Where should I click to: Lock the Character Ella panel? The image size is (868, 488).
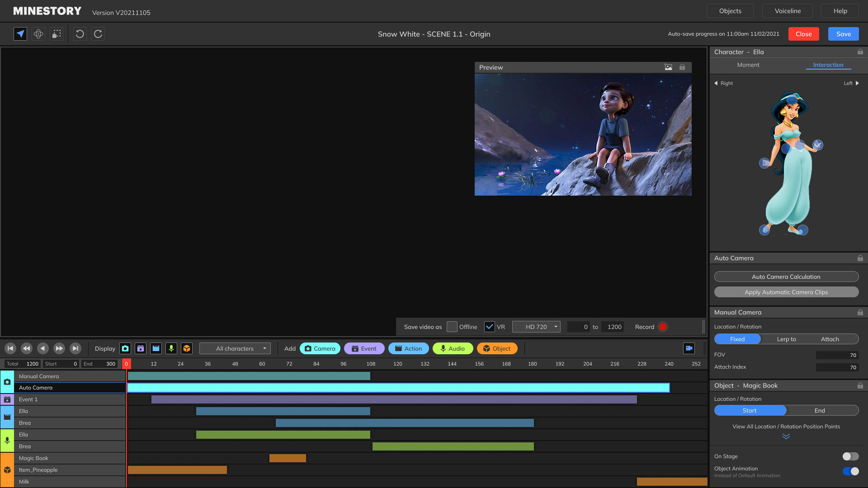tap(860, 52)
